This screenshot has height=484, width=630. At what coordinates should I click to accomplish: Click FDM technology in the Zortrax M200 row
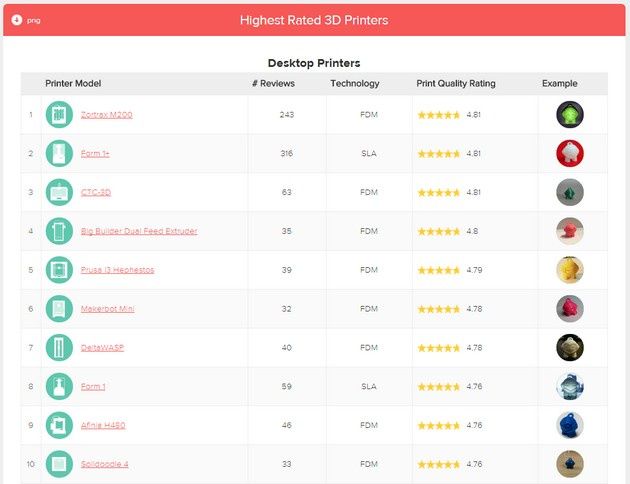tap(369, 115)
